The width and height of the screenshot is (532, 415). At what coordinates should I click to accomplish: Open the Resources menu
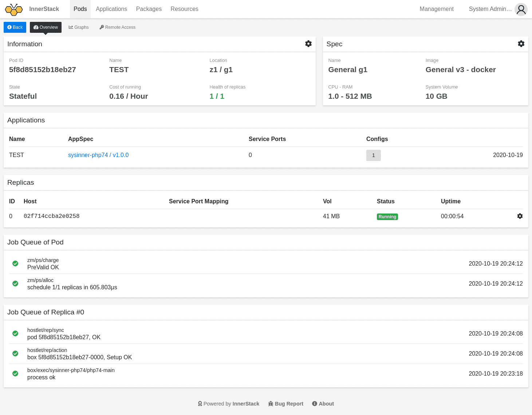185,9
